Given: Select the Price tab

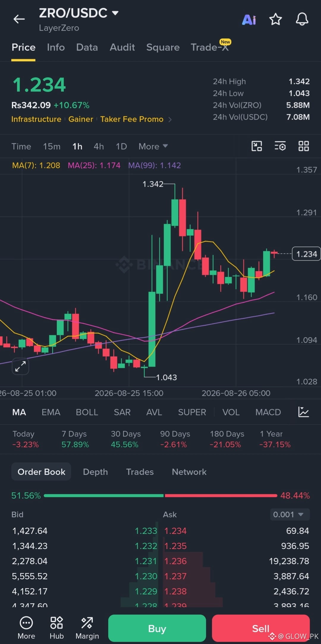Looking at the screenshot, I should [x=23, y=47].
